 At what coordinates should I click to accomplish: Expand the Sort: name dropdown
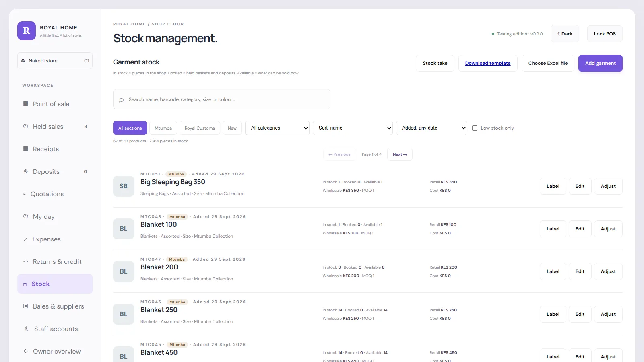[x=353, y=128]
